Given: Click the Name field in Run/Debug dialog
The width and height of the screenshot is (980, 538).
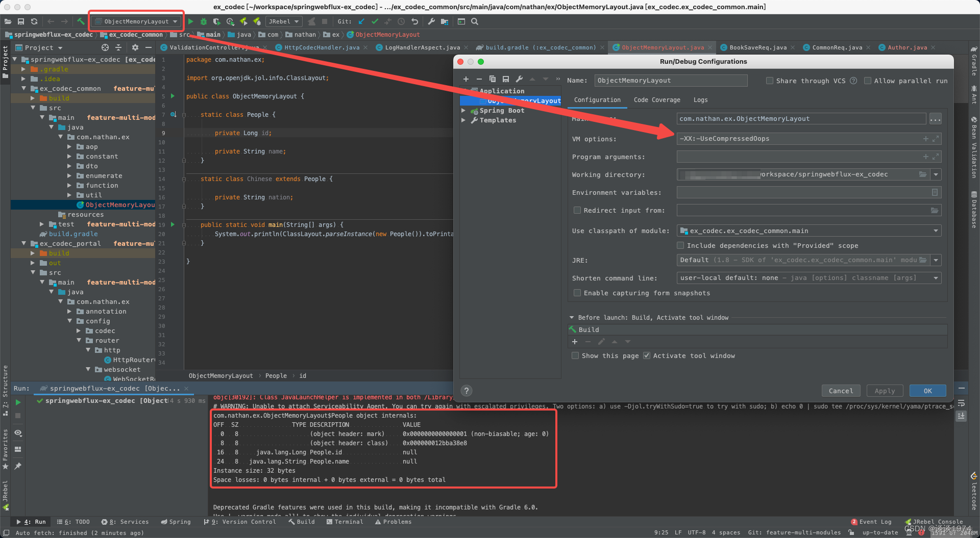Looking at the screenshot, I should point(671,81).
